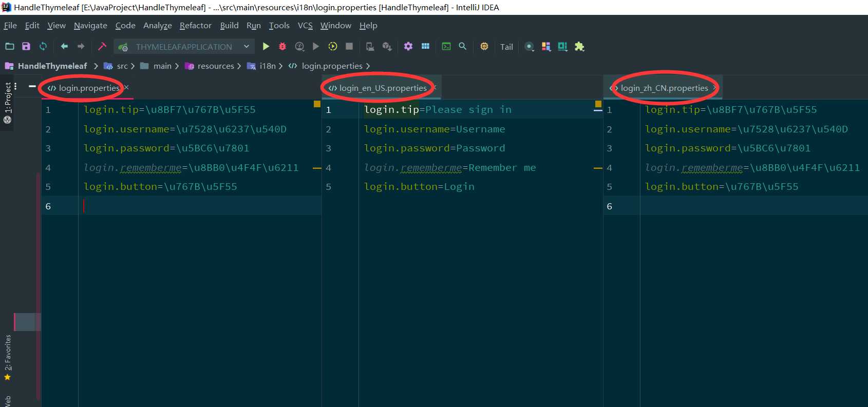Click the green puzzle piece icon
Screen dimensions: 868x407
579,47
